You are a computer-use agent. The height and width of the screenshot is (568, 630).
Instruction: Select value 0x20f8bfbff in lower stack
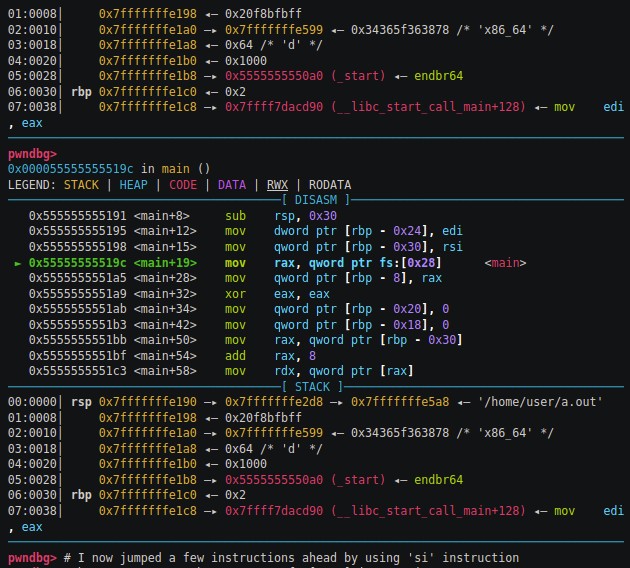tap(263, 417)
